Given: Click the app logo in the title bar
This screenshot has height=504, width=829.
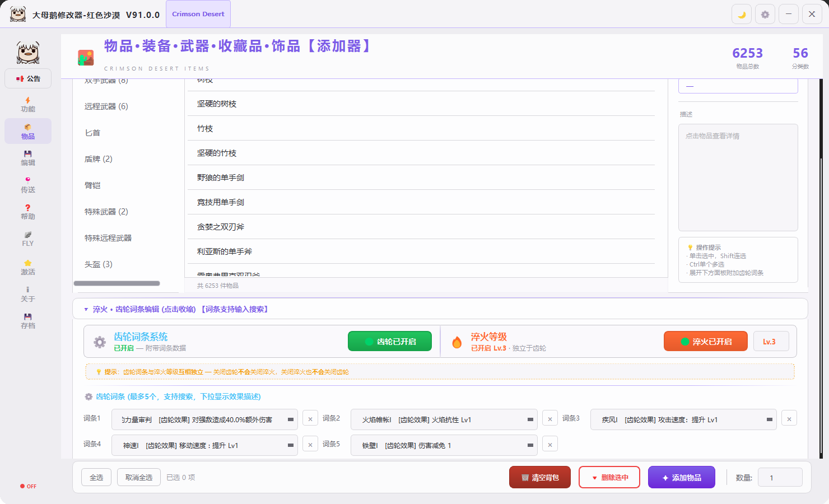Looking at the screenshot, I should click(x=18, y=14).
